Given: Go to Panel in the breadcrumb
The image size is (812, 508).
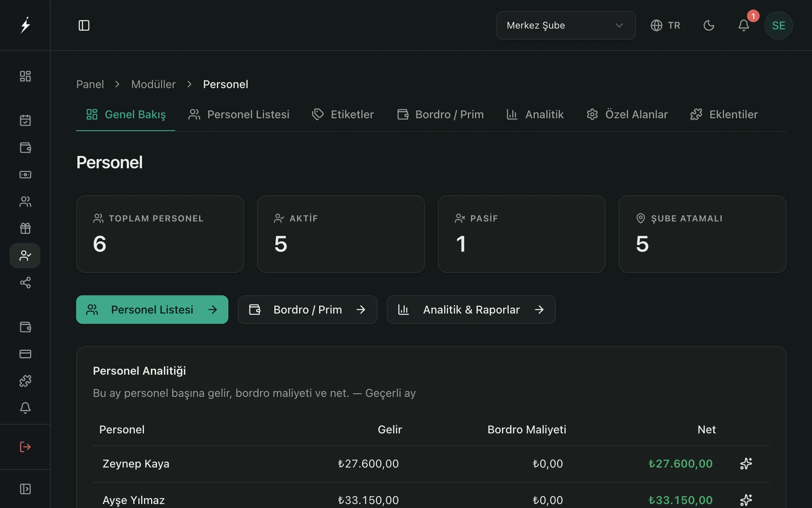Looking at the screenshot, I should 90,84.
